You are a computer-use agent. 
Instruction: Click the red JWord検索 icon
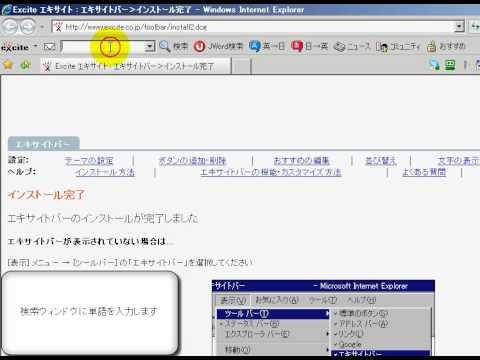[x=199, y=46]
